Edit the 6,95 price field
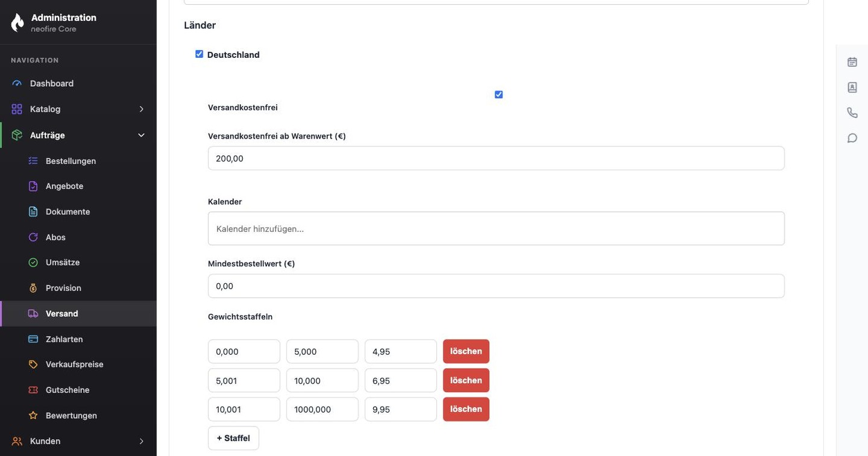 click(401, 381)
